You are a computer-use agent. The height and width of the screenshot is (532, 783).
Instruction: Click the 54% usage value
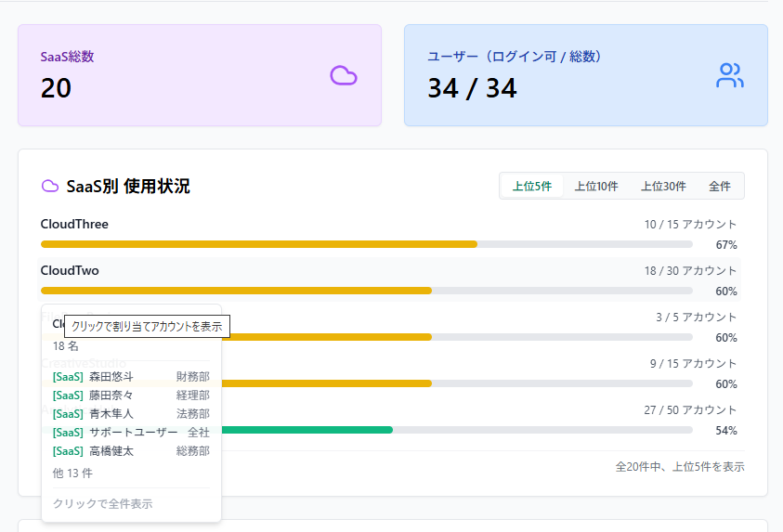pos(726,431)
